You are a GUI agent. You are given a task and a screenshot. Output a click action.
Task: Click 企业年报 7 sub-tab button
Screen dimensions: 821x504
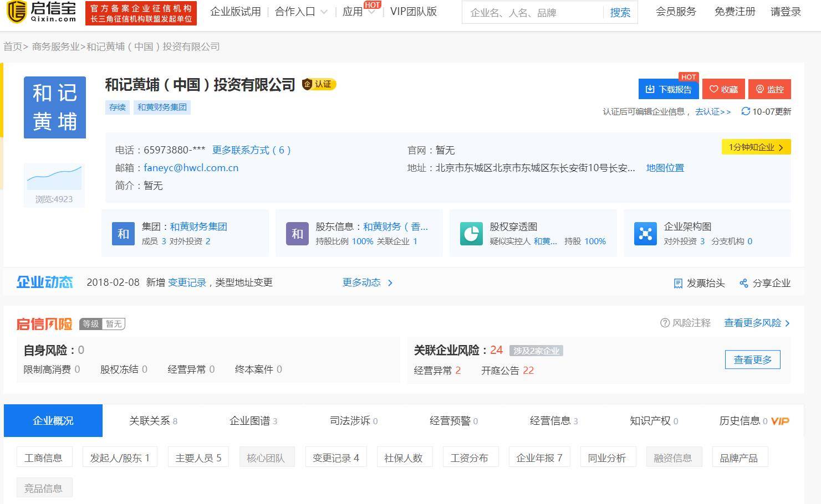[x=539, y=457]
